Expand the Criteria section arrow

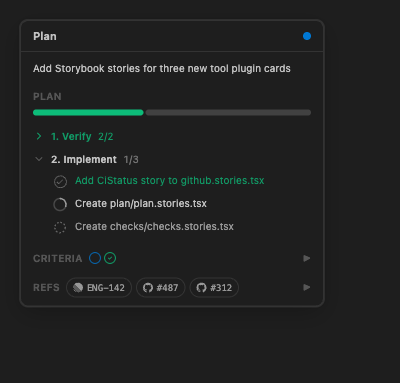pyautogui.click(x=307, y=258)
